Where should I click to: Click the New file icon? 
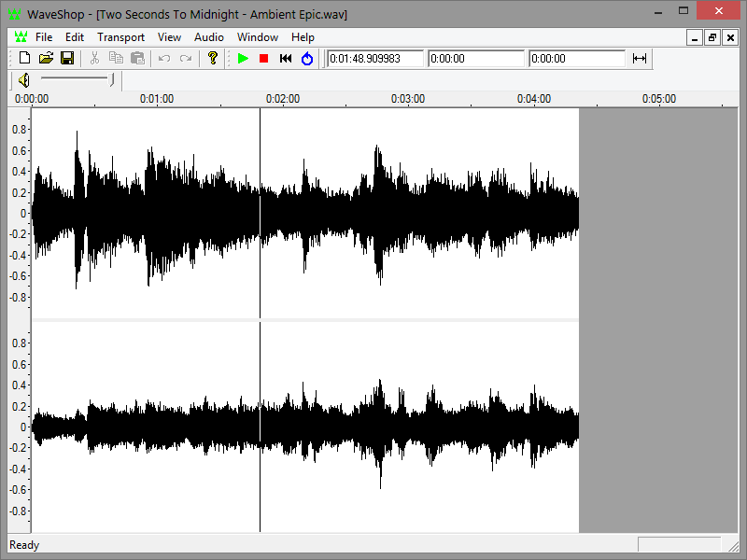click(x=25, y=59)
